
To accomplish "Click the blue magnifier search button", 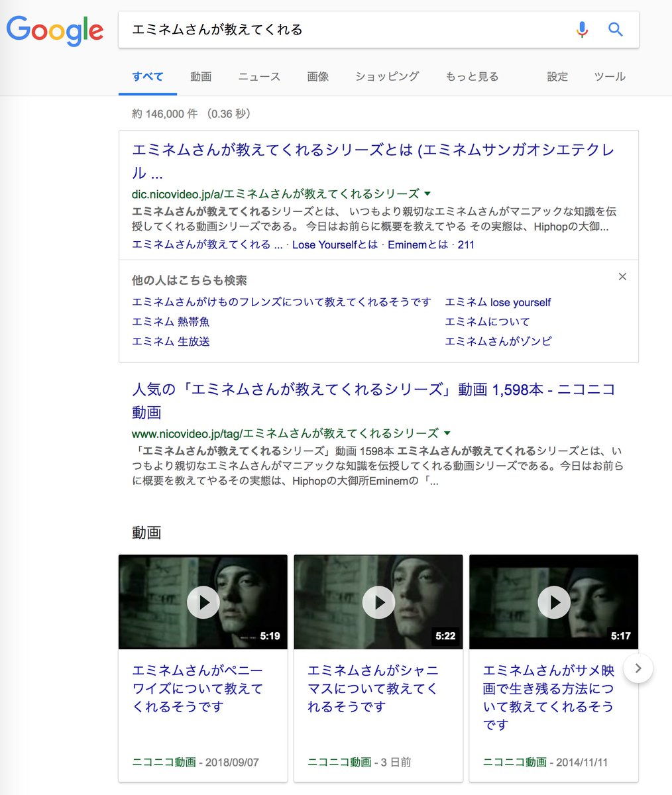I will pos(616,29).
